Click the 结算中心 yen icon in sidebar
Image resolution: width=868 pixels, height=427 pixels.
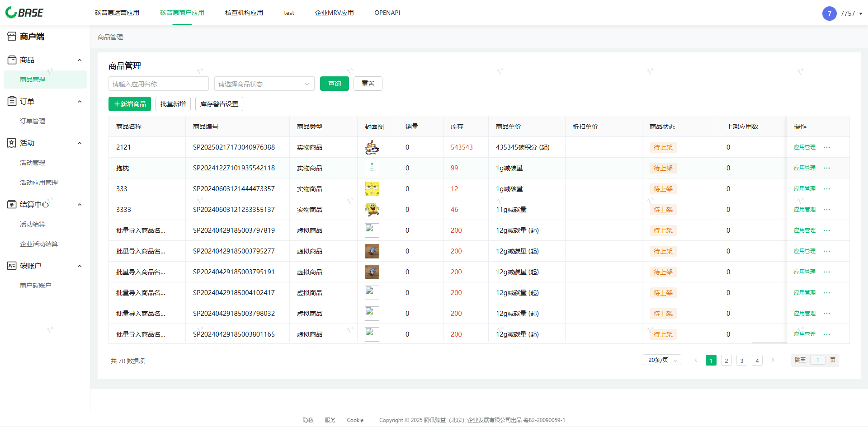click(x=12, y=204)
